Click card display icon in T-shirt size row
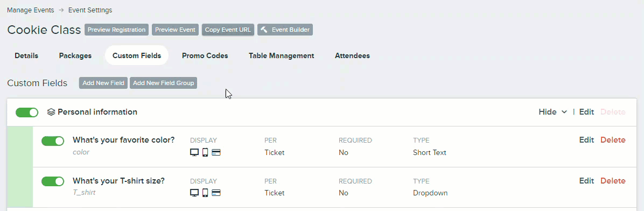The height and width of the screenshot is (211, 644). [216, 193]
